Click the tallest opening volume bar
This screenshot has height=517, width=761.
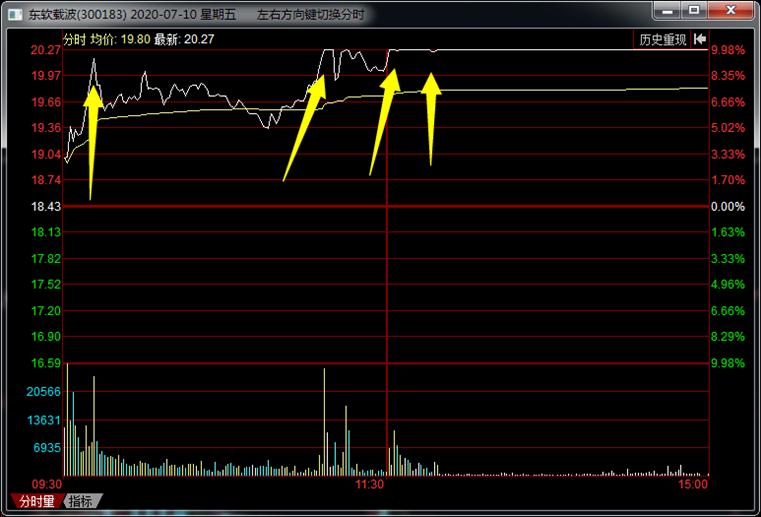tap(67, 419)
